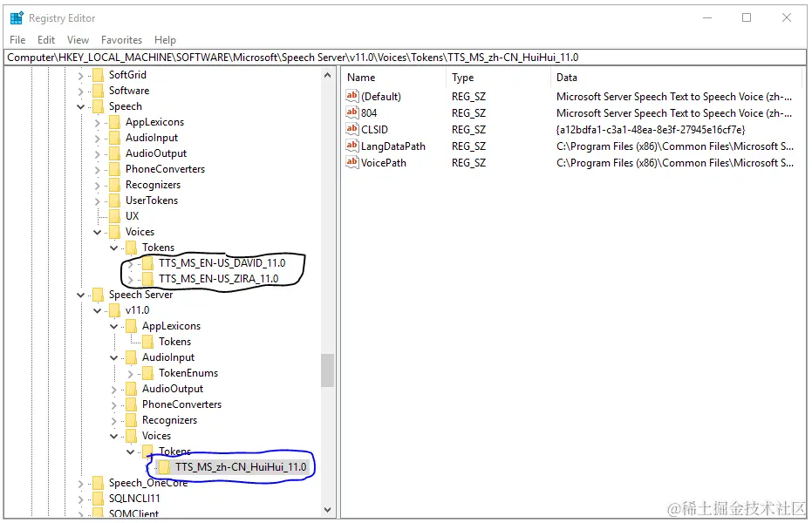This screenshot has height=523, width=812.
Task: Select the TTS_MS_EN-US_DAVID_11.0 key
Action: click(222, 262)
